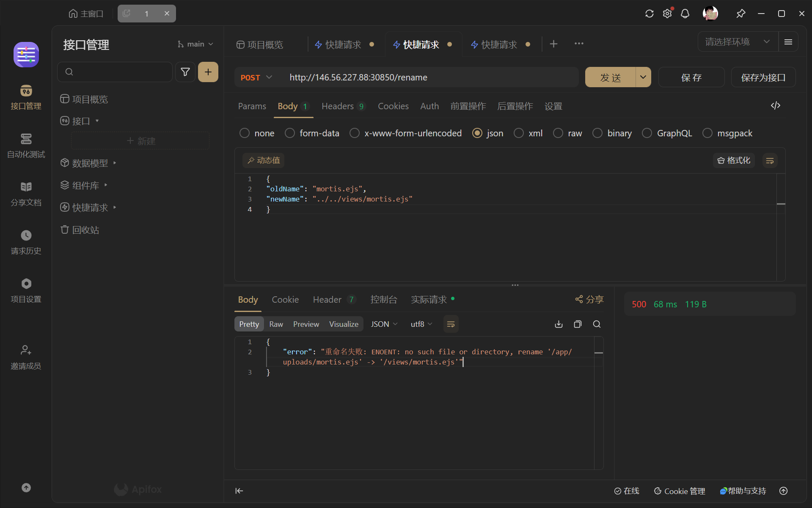Show generated code with the </> icon
This screenshot has width=812, height=508.
[x=776, y=105]
